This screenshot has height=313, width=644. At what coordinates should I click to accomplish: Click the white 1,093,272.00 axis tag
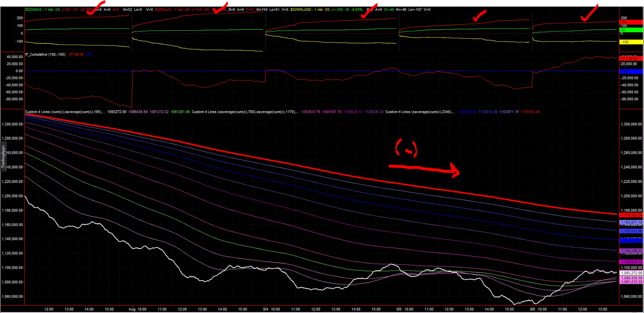[631, 273]
